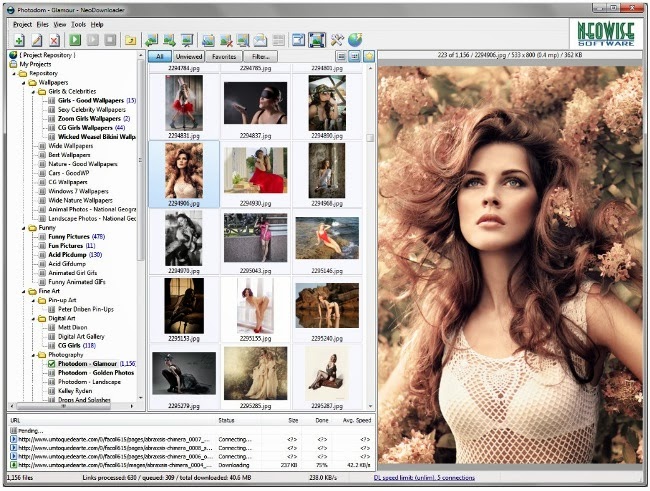Click the new folder toolbar icon

click(x=130, y=40)
